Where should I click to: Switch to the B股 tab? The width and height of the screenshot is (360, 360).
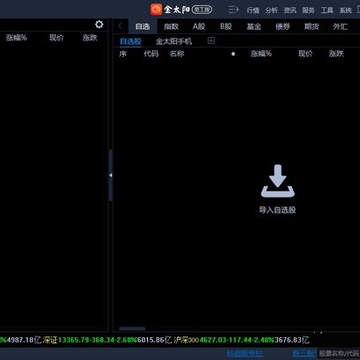point(226,27)
